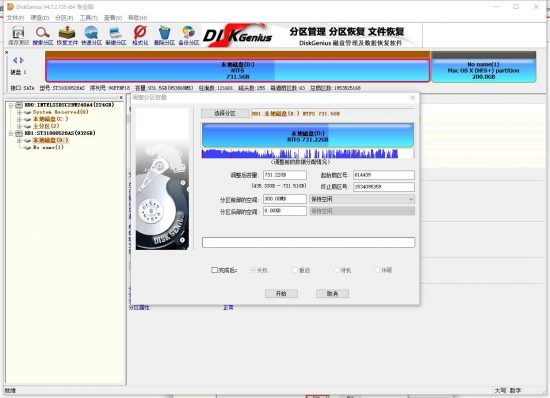This screenshot has height=398, width=550.
Task: Click the 选择分区 (Select Partition) button
Action: click(225, 113)
